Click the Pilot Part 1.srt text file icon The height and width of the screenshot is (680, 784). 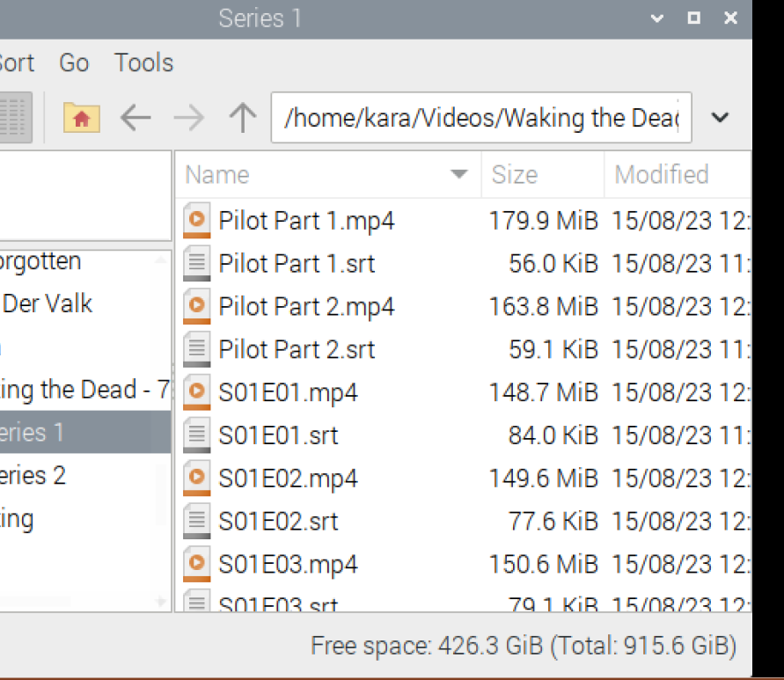tap(197, 263)
